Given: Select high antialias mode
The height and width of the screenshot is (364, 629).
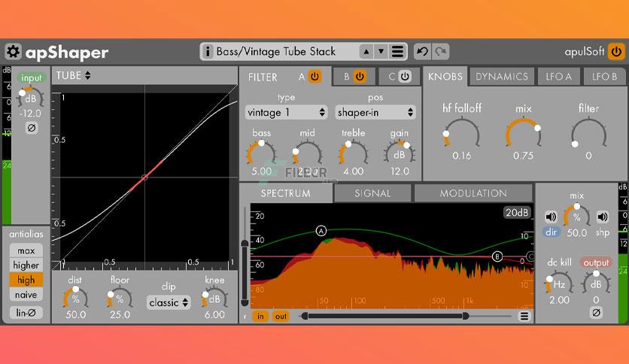Looking at the screenshot, I should click(26, 280).
